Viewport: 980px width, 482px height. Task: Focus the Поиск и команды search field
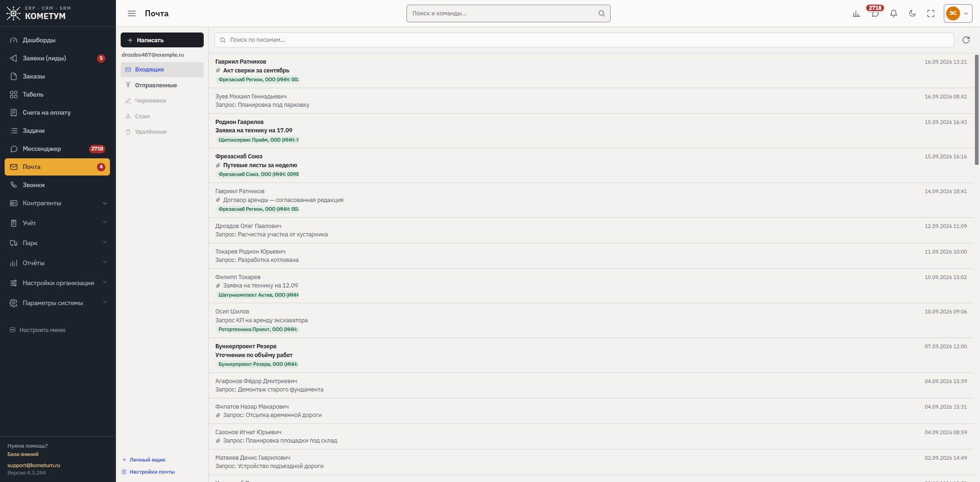click(x=508, y=13)
